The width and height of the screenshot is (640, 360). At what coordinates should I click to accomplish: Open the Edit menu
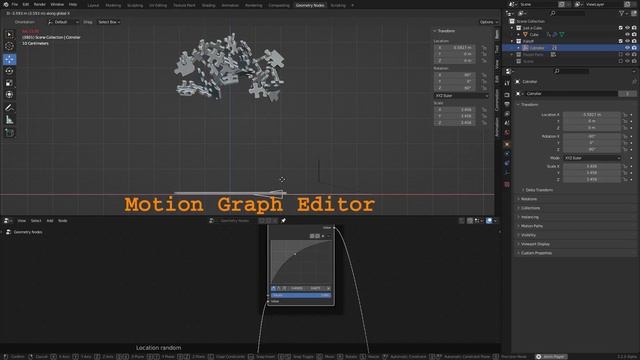tap(26, 4)
